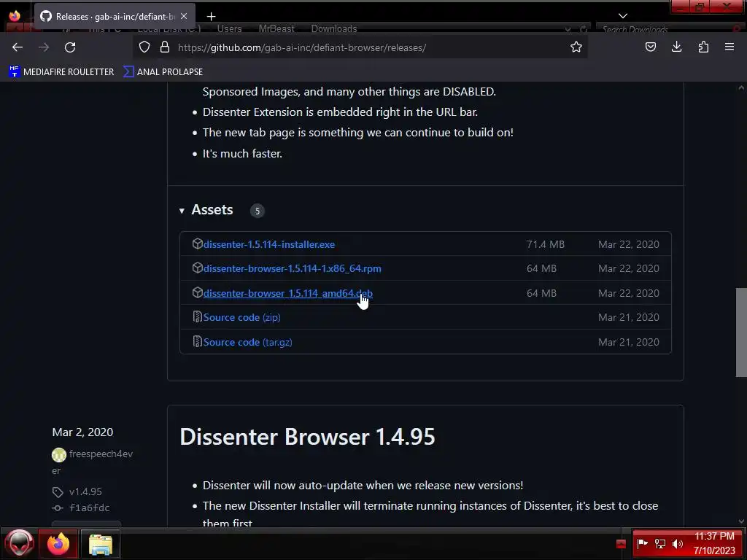The width and height of the screenshot is (747, 560).
Task: Open the v1.4.95 tag
Action: point(85,491)
